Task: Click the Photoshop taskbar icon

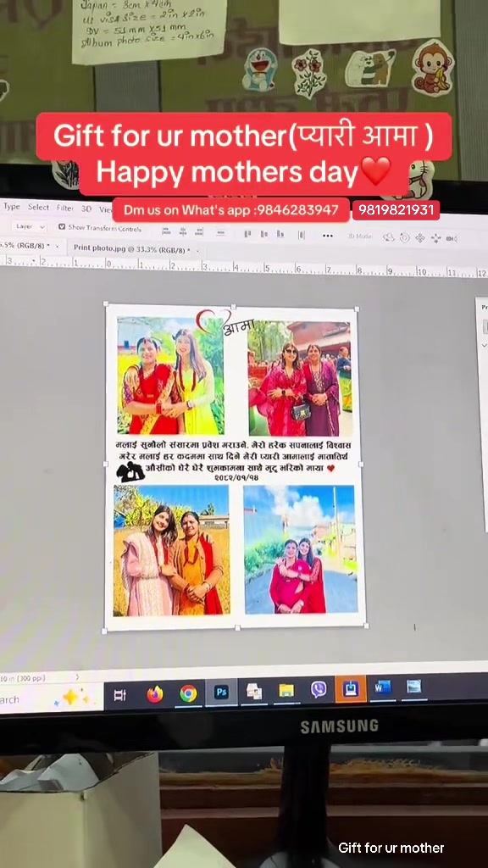Action: click(x=221, y=692)
